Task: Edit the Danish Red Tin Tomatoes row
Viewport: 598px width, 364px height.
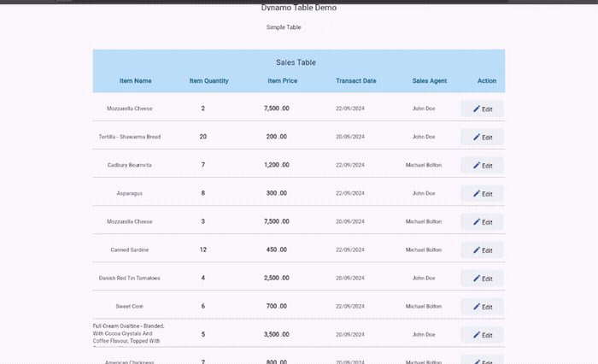Action: pyautogui.click(x=482, y=279)
